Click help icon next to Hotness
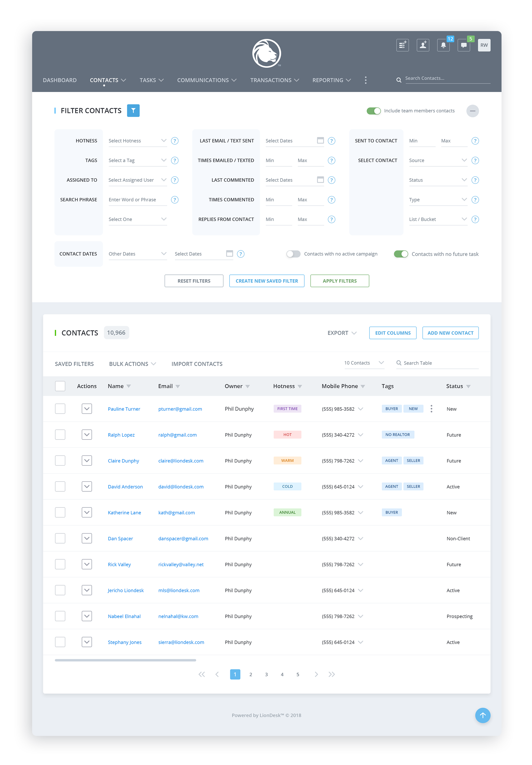Viewport: 532px width, 765px height. coord(175,141)
